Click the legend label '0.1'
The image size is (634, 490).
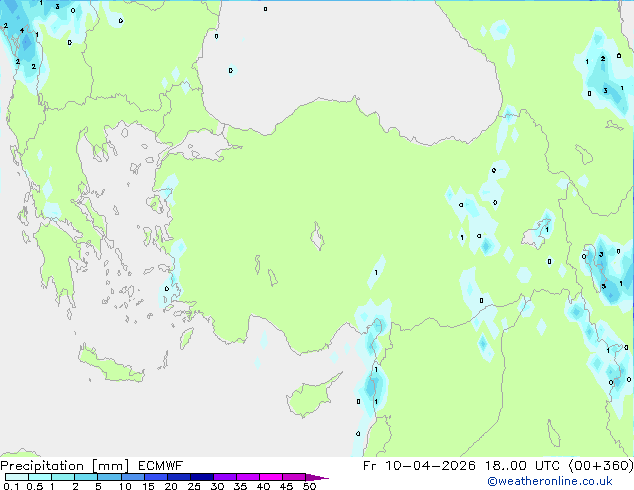coord(11,486)
